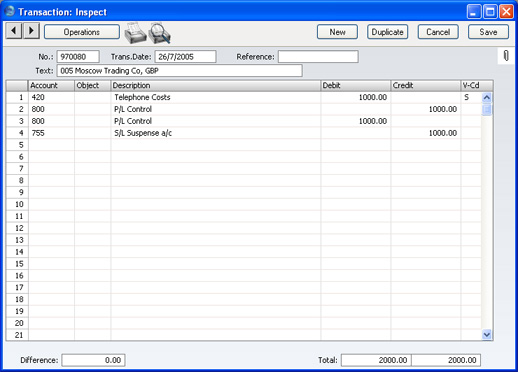The height and width of the screenshot is (372, 518).
Task: Open the Operations menu
Action: click(82, 32)
